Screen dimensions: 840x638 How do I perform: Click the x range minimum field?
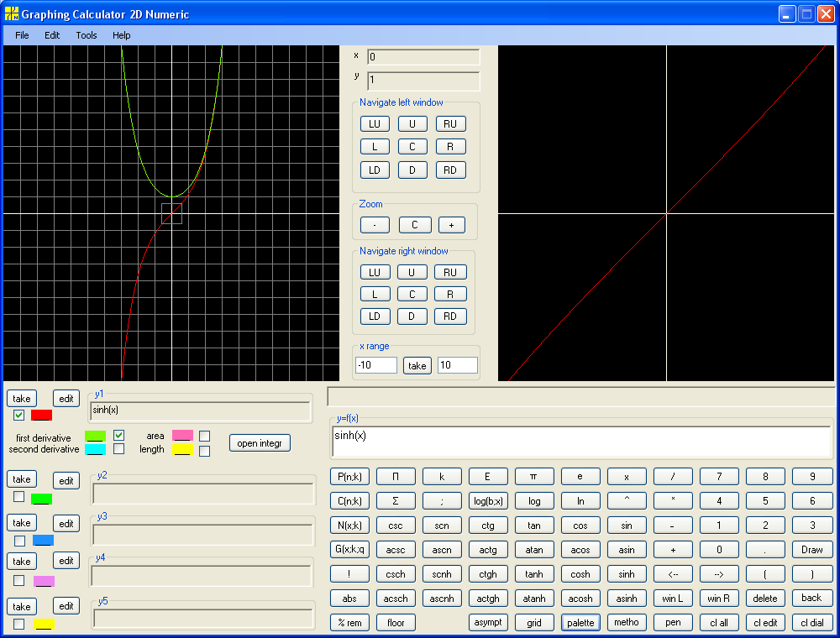pos(376,365)
